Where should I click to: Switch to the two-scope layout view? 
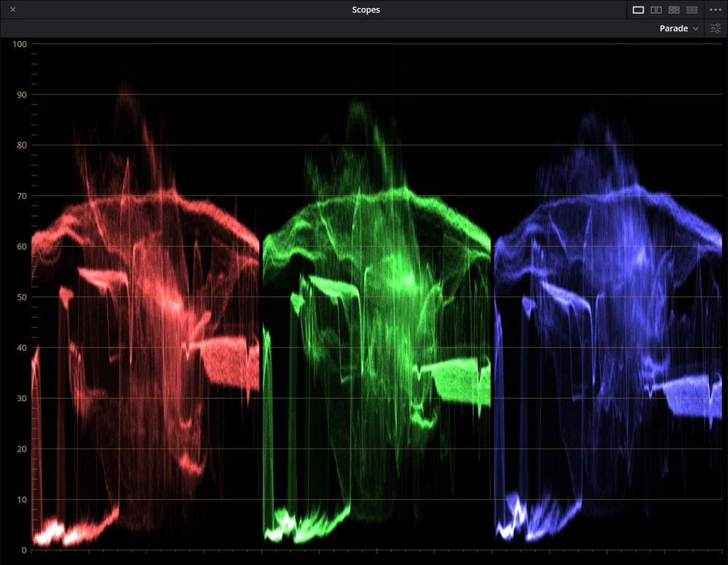(x=656, y=9)
